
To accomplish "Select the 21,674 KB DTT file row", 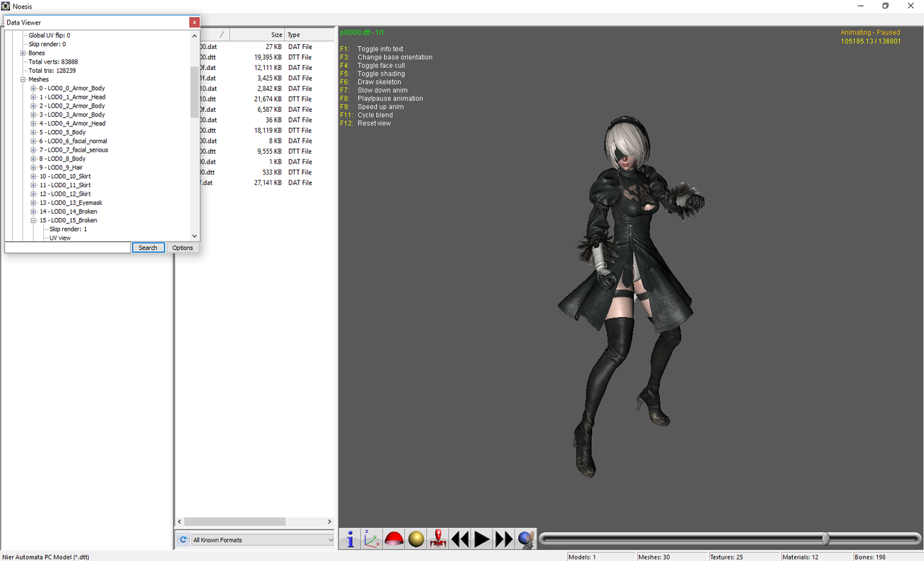I will coord(256,99).
